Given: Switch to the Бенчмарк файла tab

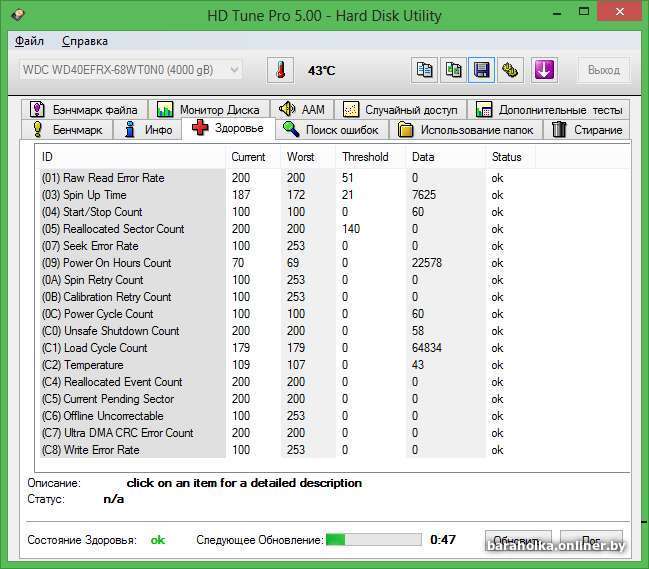Looking at the screenshot, I should click(84, 110).
